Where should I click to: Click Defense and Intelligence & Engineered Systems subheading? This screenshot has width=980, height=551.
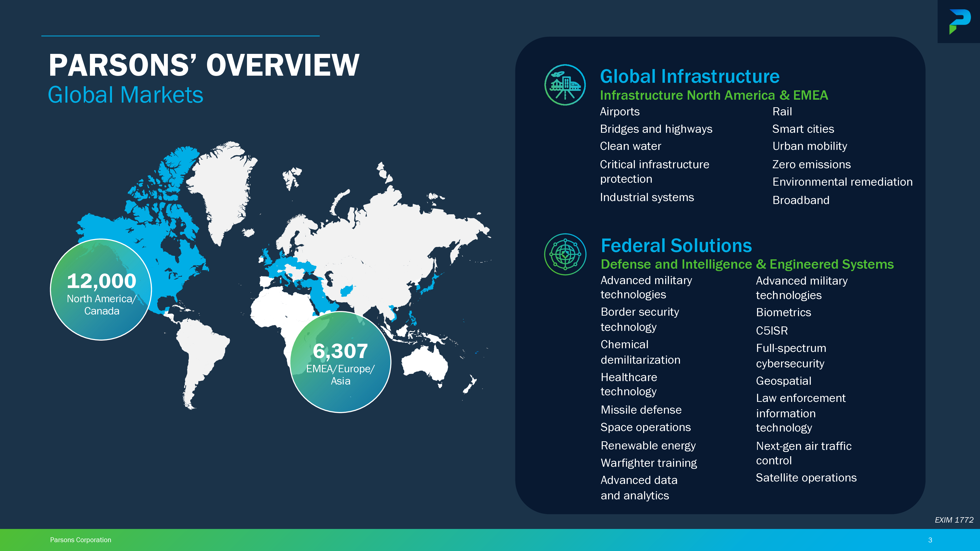click(747, 264)
